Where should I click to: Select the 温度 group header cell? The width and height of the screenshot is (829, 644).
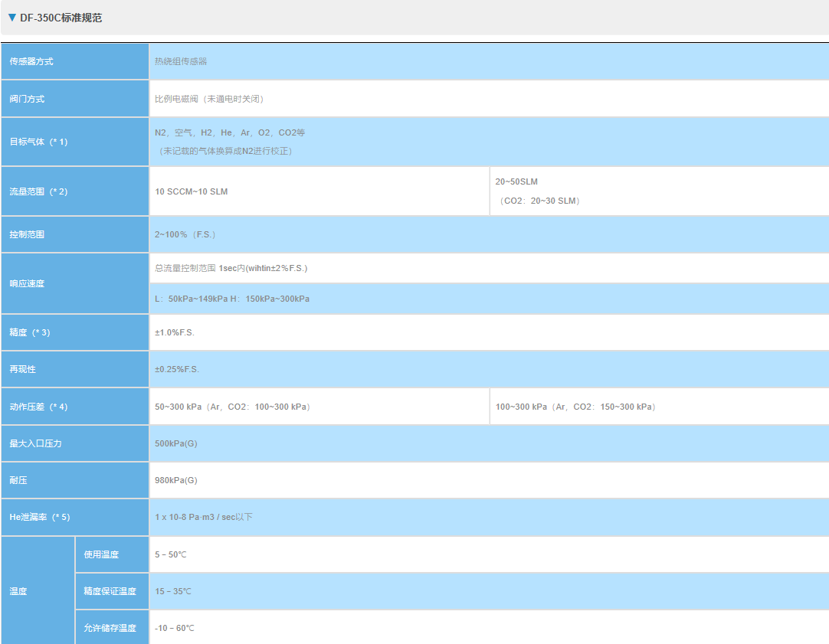(x=38, y=590)
